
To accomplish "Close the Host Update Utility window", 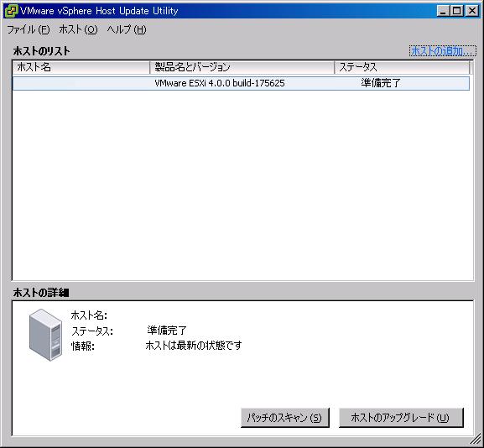I will tap(472, 11).
